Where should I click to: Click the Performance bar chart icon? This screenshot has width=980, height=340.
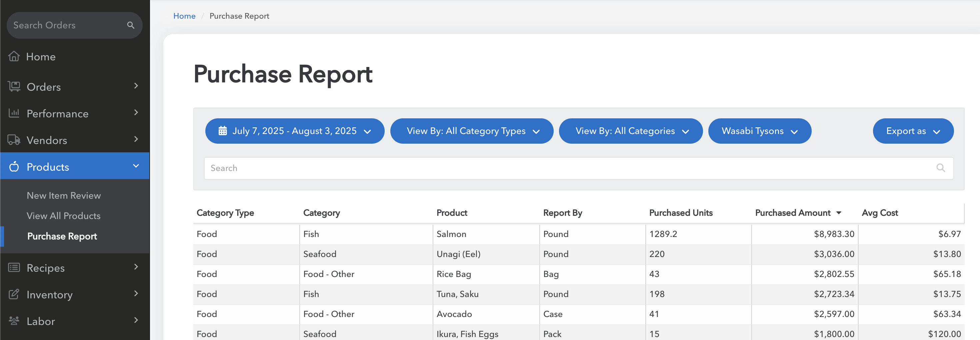pos(14,113)
